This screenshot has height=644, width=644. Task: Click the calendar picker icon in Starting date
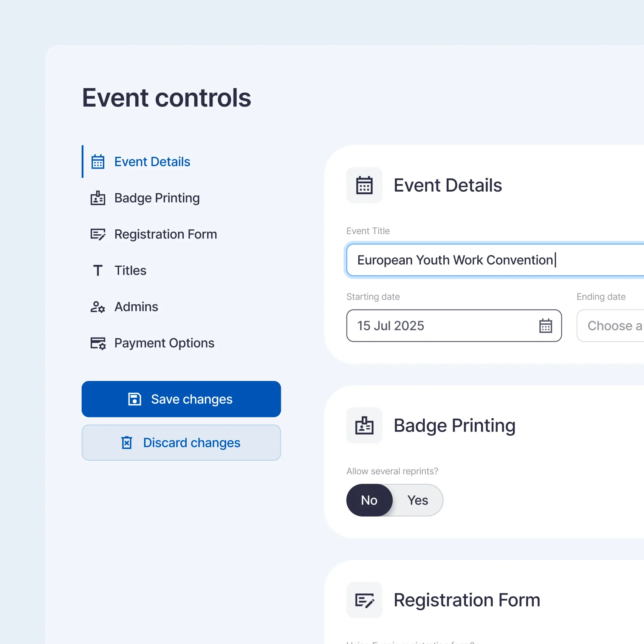pos(545,326)
